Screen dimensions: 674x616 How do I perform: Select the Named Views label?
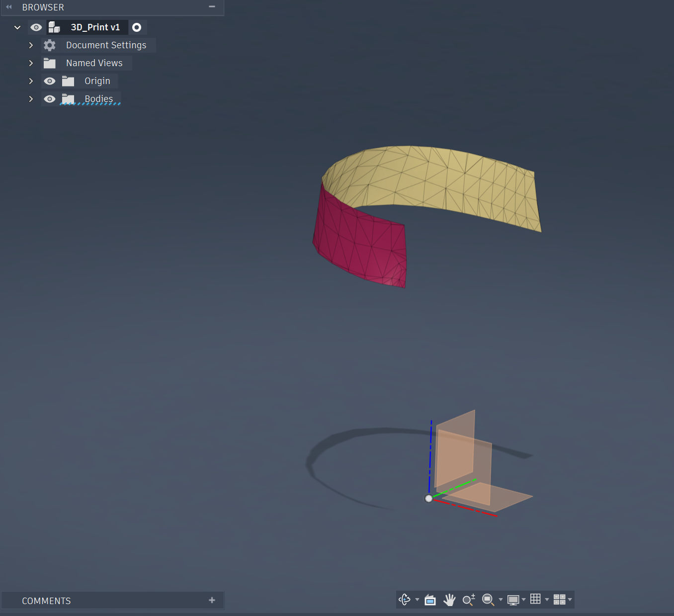(94, 63)
